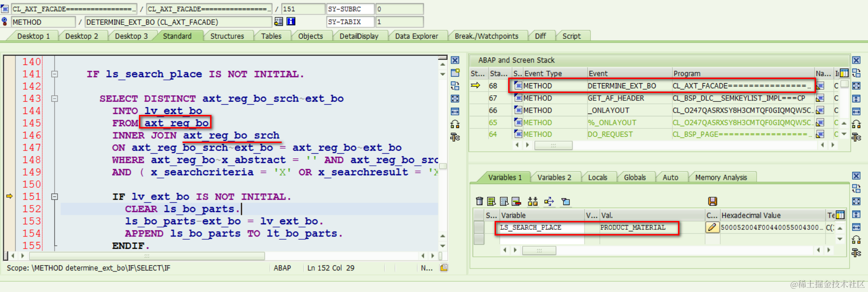
Task: Collapse the IF block at line 141
Action: [54, 74]
